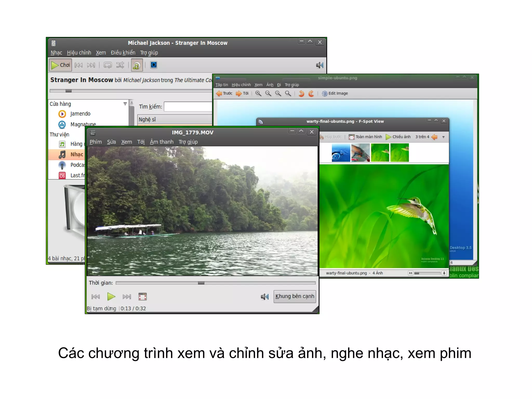The image size is (532, 399).
Task: Click the Tìm kiếm search field
Action: (188, 107)
